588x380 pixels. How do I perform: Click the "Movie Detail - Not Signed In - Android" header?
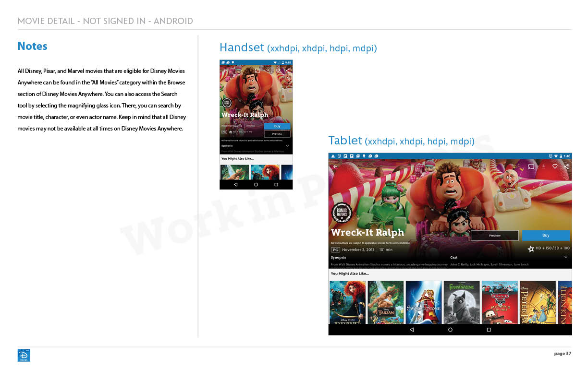[x=105, y=21]
